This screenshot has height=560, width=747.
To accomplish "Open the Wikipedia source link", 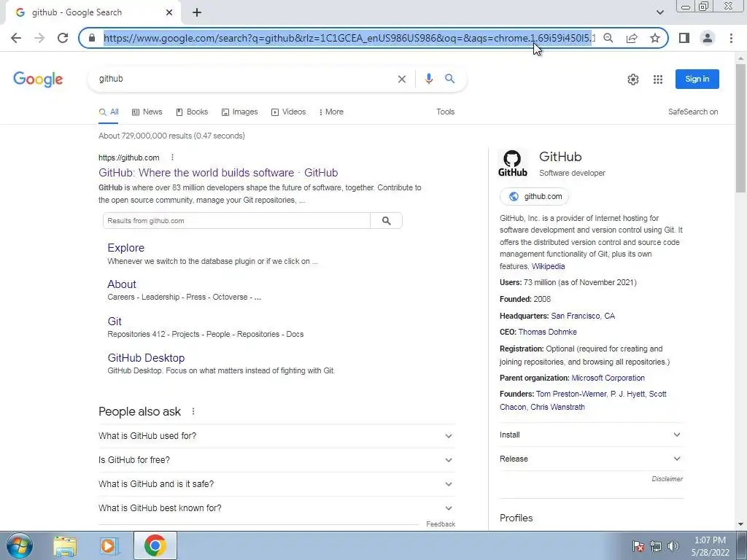I will (x=549, y=267).
